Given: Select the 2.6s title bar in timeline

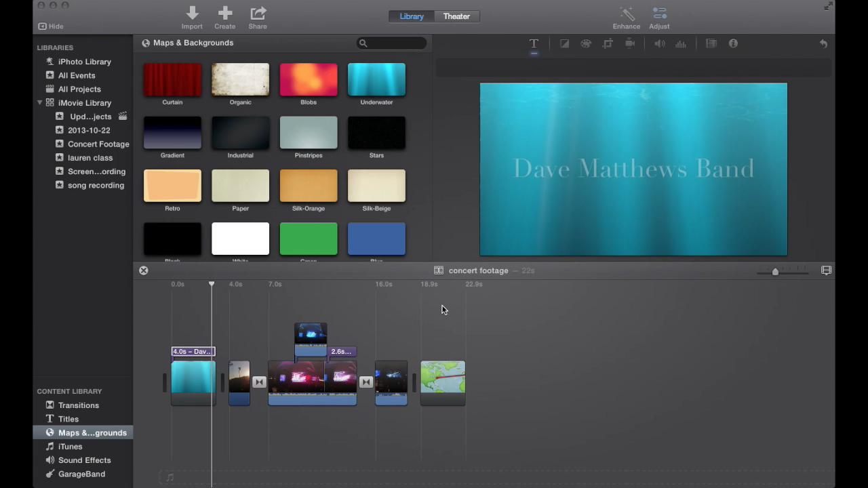Looking at the screenshot, I should point(342,351).
